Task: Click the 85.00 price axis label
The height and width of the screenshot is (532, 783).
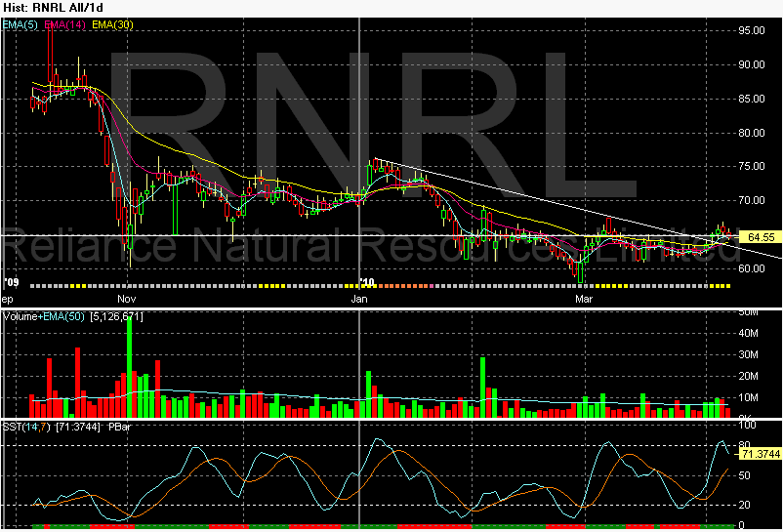Action: tap(751, 99)
